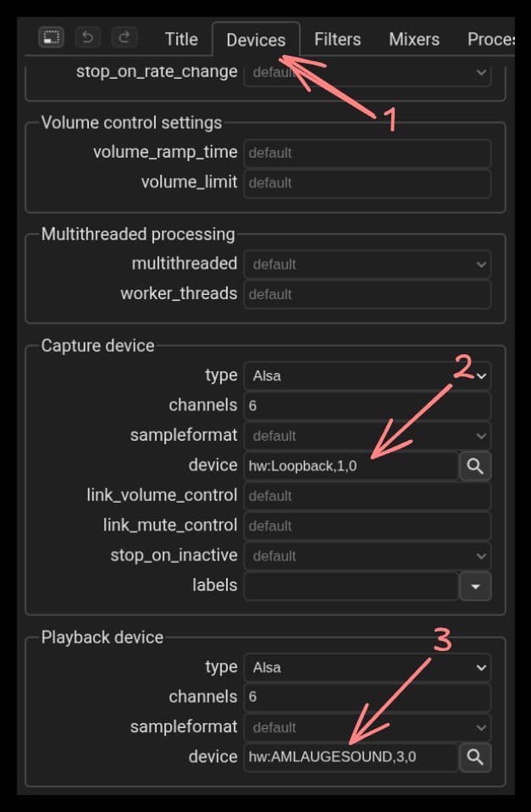Open the Mixers tab
This screenshot has width=531, height=812.
(414, 39)
